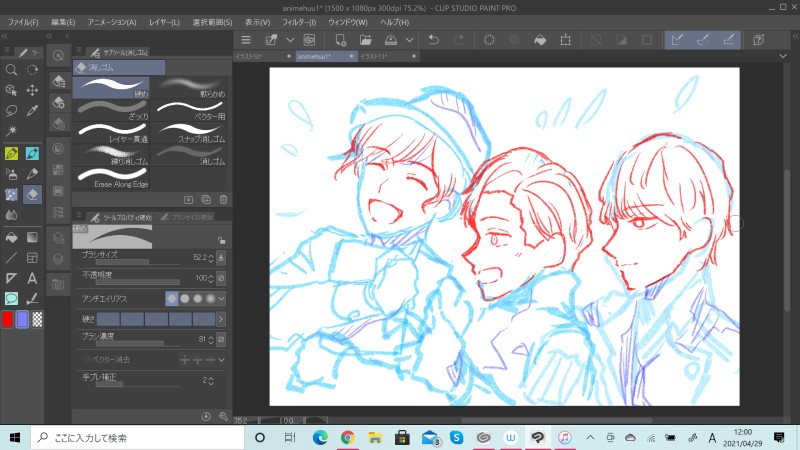The height and width of the screenshot is (450, 800).
Task: Click the New canvas icon
Action: point(340,40)
